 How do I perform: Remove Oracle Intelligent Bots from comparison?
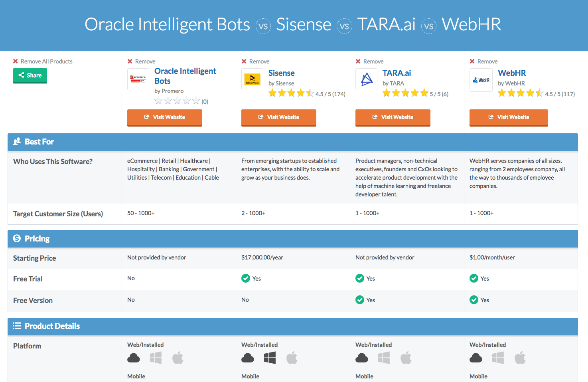141,61
